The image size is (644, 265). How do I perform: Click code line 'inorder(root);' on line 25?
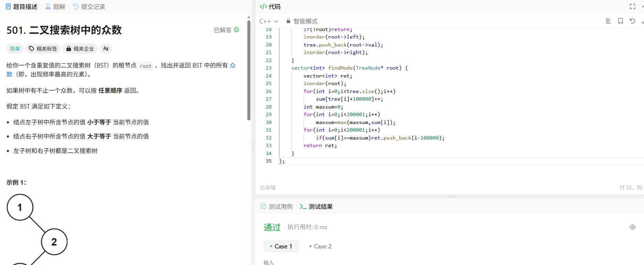pos(325,83)
